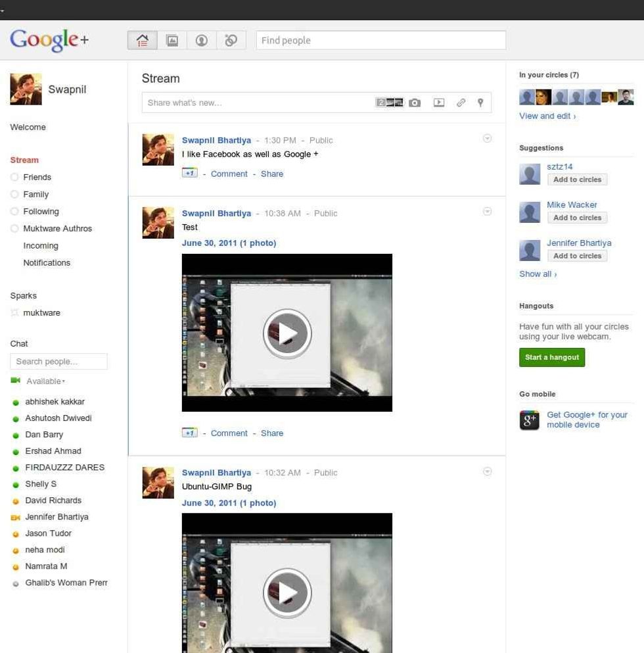Add Mike Wacker to circles
The height and width of the screenshot is (653, 644).
click(x=577, y=218)
